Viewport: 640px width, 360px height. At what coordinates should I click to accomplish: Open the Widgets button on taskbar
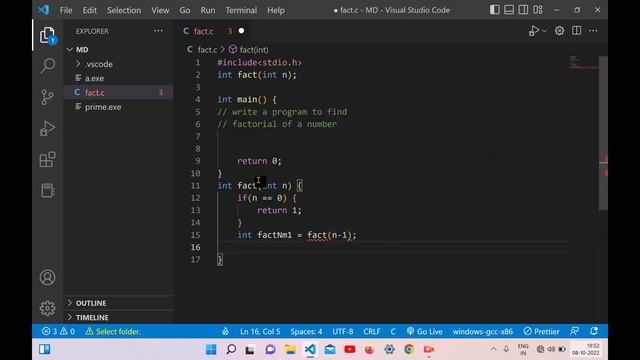coord(44,349)
